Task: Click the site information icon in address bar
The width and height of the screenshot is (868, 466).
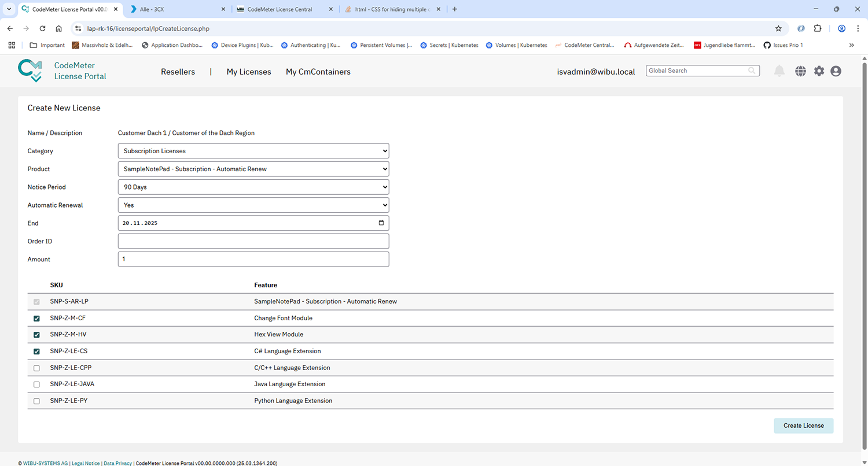Action: 79,28
